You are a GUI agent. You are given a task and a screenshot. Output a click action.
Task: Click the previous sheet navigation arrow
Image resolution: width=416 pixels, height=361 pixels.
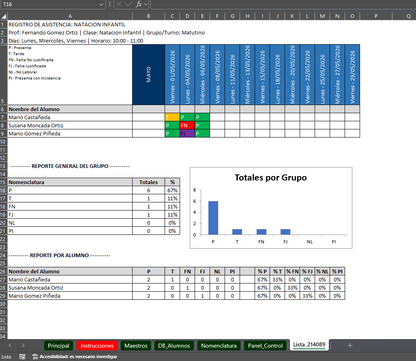(x=10, y=346)
